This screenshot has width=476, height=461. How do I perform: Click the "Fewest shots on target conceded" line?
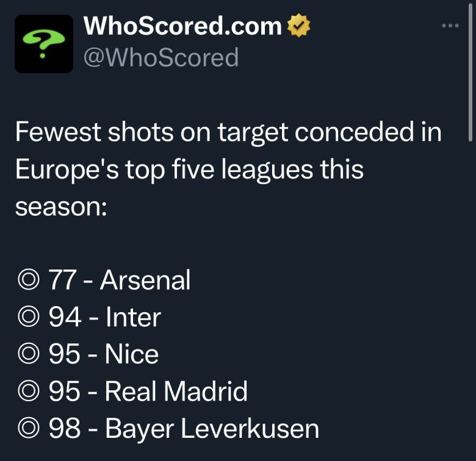click(228, 132)
